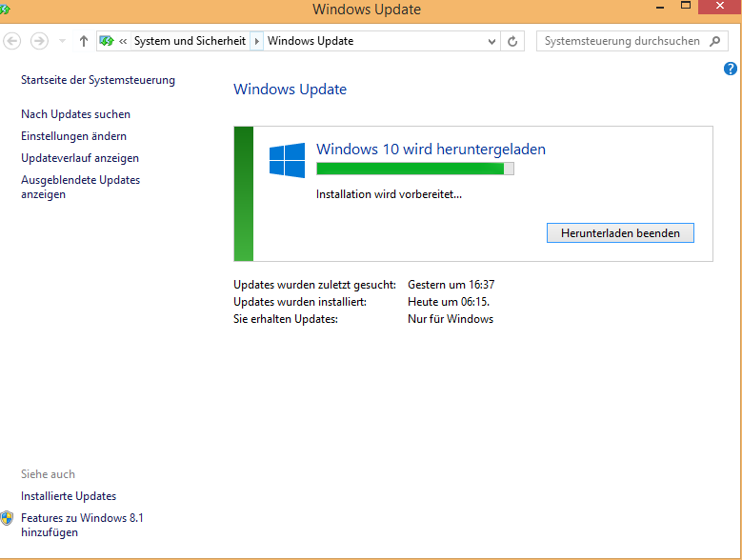742x560 pixels.
Task: Click Gestern um 16:37 value
Action: (451, 285)
